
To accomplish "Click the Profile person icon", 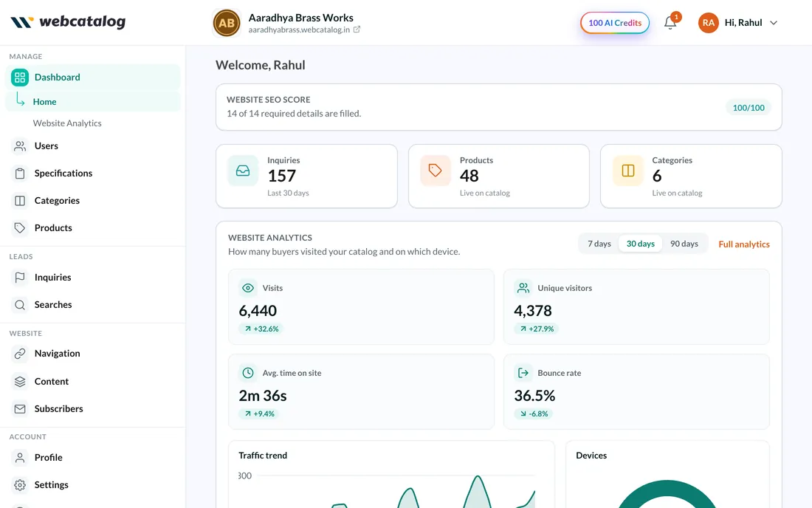I will pyautogui.click(x=20, y=458).
